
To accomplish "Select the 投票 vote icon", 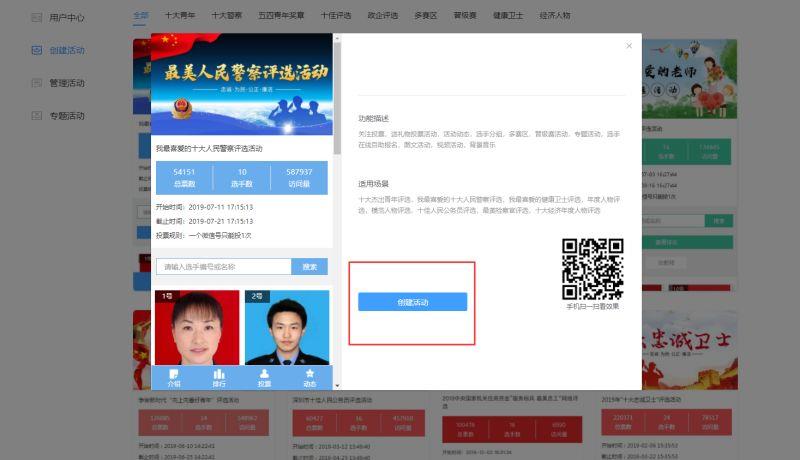I will click(x=264, y=377).
